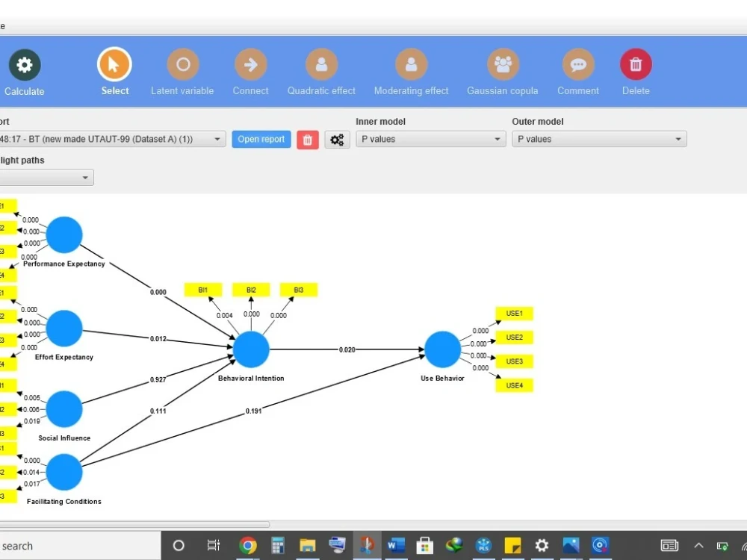Show hidden system tray icons
Image resolution: width=747 pixels, height=560 pixels.
point(698,546)
